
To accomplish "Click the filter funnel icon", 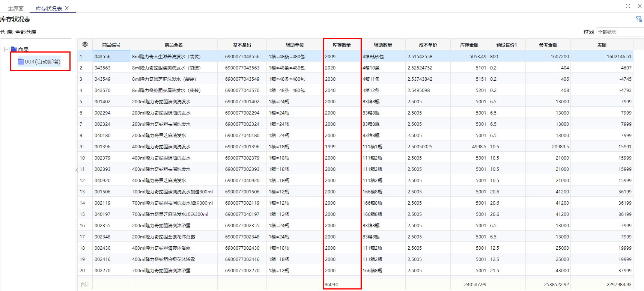I will pos(639,19).
